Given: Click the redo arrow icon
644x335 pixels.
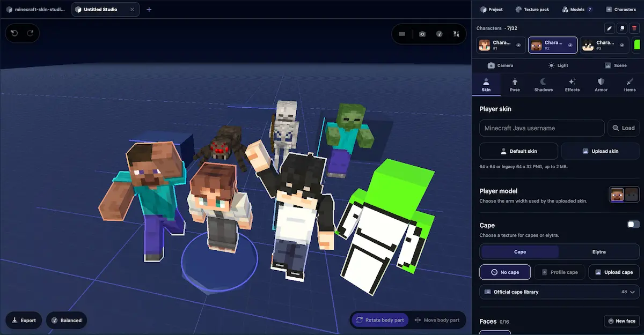Looking at the screenshot, I should tap(30, 33).
